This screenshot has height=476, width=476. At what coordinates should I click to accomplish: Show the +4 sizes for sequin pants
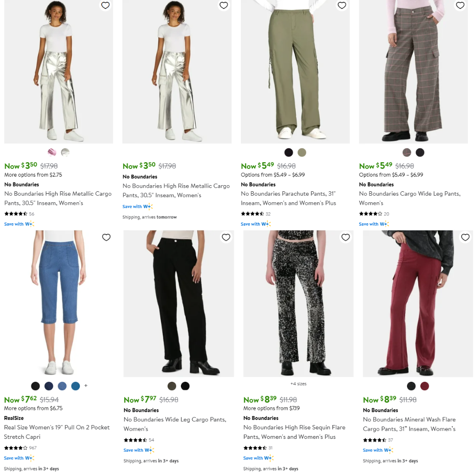298,384
